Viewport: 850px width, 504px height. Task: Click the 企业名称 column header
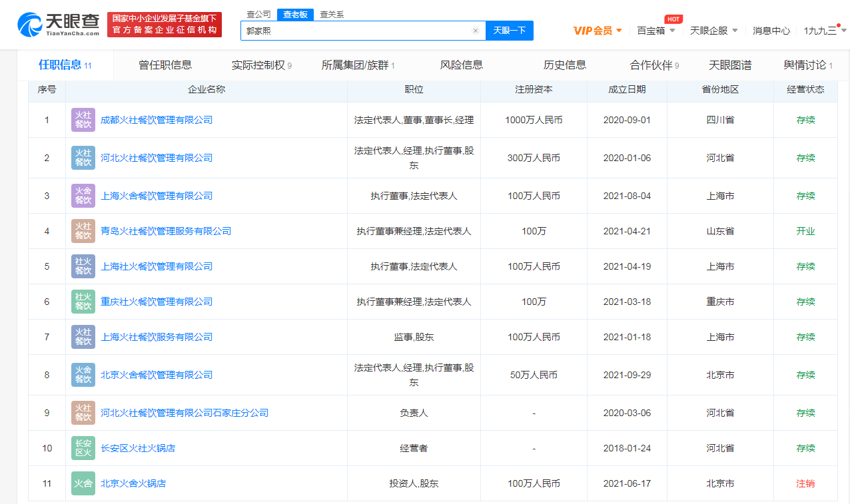point(207,89)
